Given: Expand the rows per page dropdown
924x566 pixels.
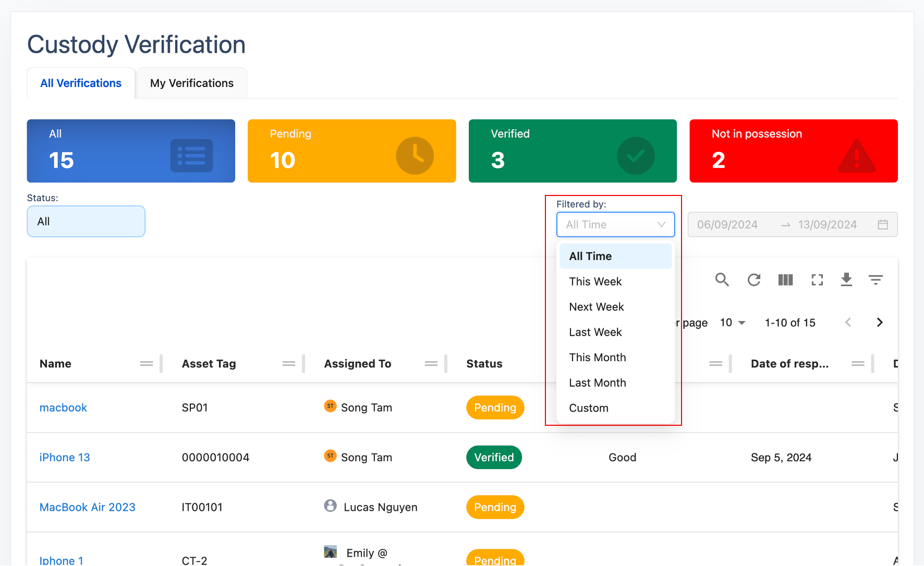Looking at the screenshot, I should point(733,323).
